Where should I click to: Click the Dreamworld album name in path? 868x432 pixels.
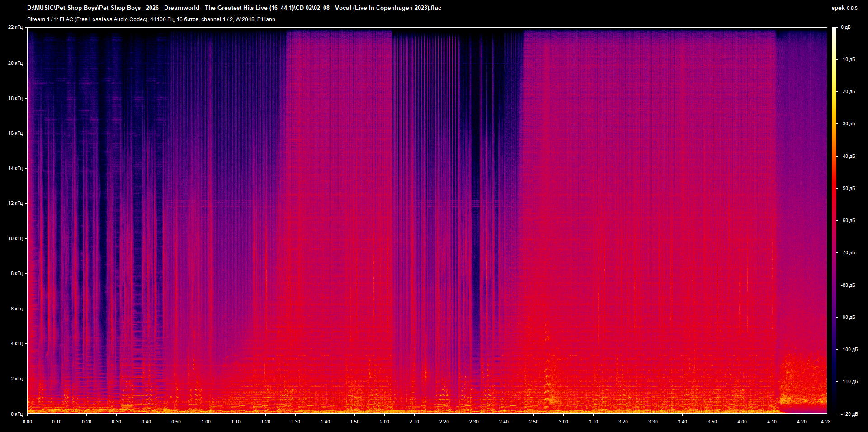[x=183, y=8]
